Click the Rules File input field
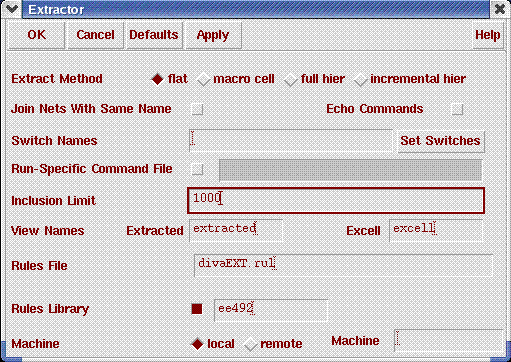 coord(343,265)
